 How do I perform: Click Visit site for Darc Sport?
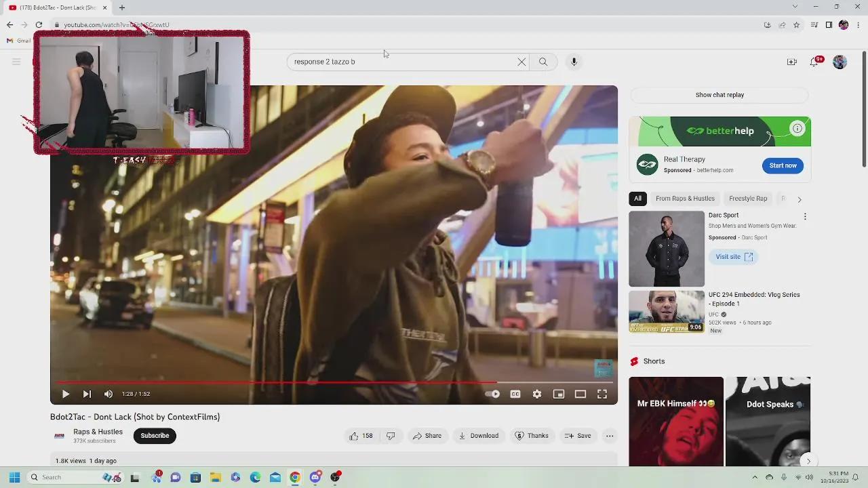(733, 257)
